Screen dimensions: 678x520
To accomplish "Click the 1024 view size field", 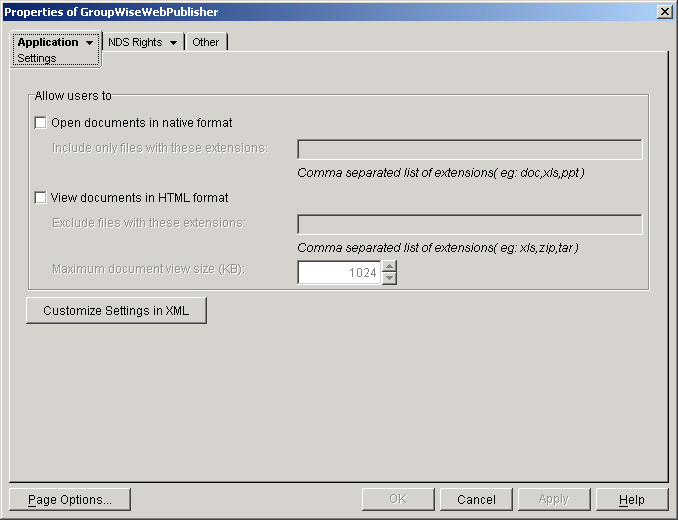I will (339, 272).
